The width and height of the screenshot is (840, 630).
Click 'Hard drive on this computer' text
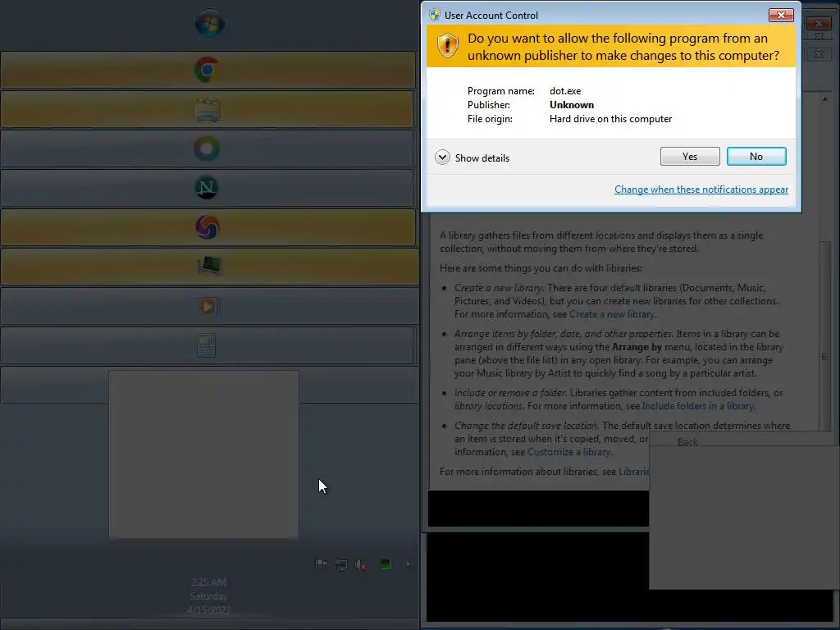(x=610, y=119)
